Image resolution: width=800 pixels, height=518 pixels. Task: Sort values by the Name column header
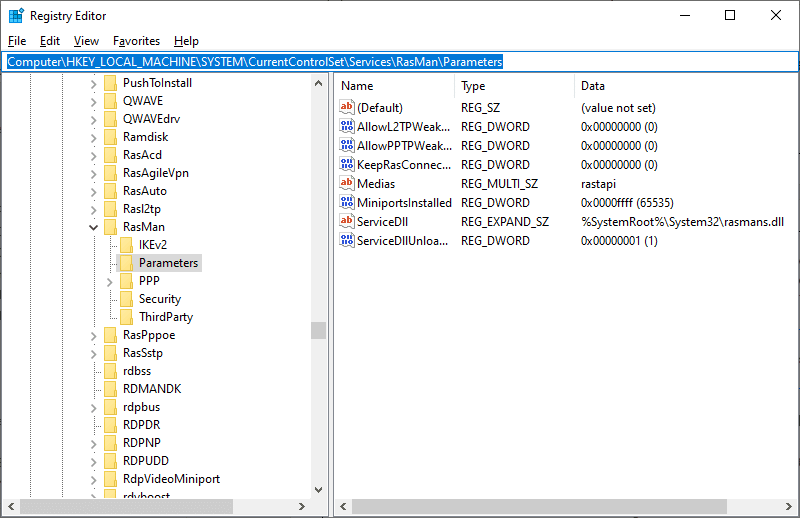pyautogui.click(x=394, y=86)
